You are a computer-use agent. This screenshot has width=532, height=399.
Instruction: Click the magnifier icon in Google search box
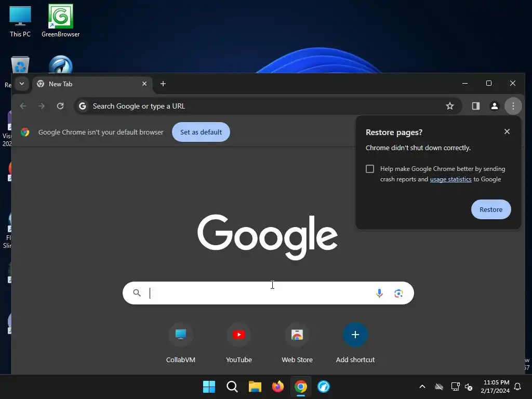pos(137,293)
